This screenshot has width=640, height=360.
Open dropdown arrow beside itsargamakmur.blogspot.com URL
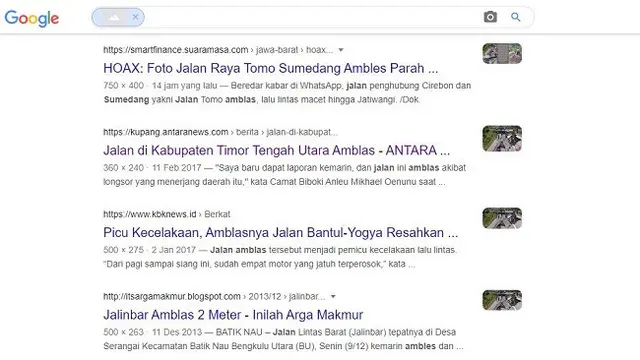click(333, 296)
